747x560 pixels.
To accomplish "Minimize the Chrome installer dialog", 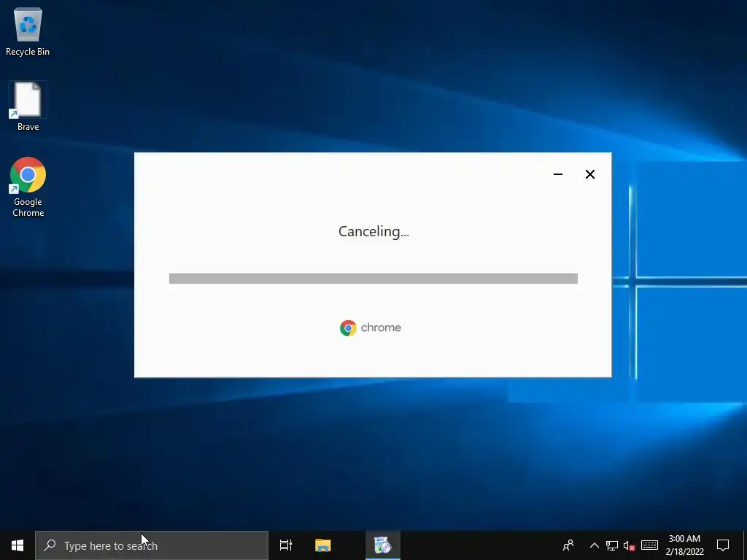I will [558, 174].
